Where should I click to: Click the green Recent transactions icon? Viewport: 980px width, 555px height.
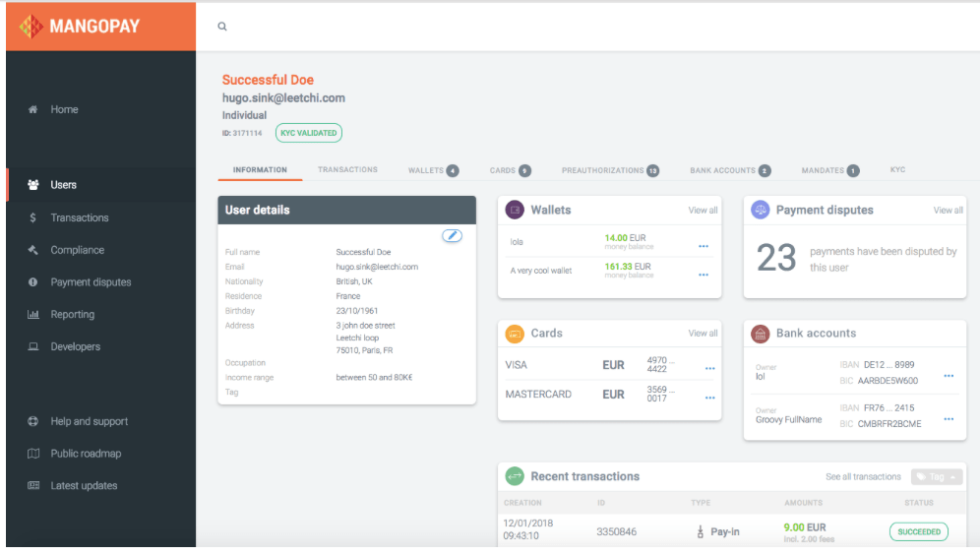tap(515, 476)
